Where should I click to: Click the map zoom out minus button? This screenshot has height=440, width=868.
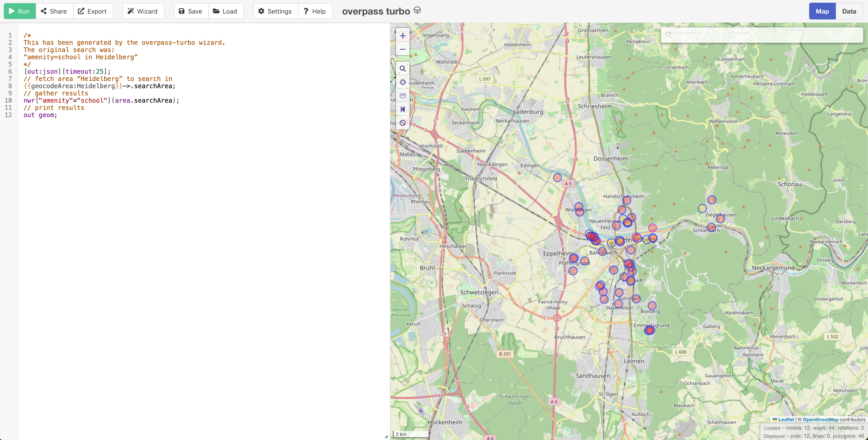(x=402, y=50)
